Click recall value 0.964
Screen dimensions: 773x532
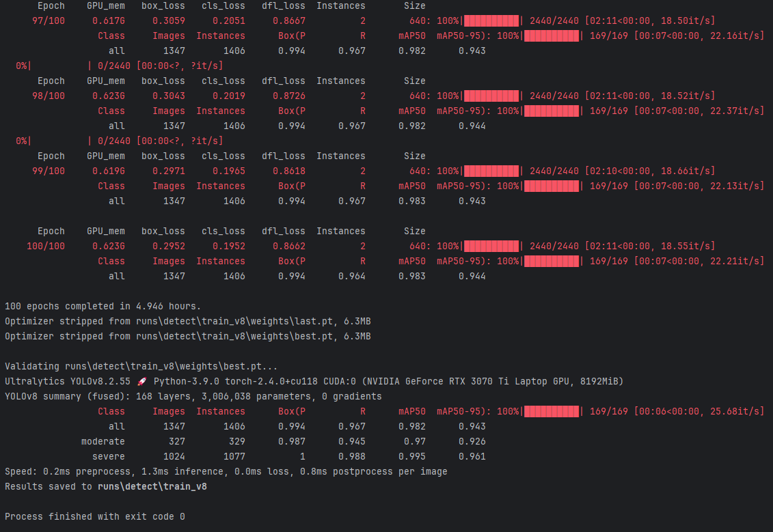352,277
